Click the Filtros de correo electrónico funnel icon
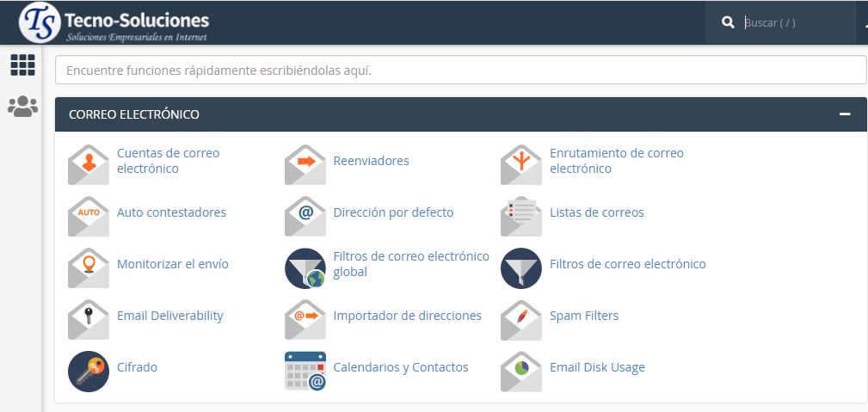 coord(521,268)
